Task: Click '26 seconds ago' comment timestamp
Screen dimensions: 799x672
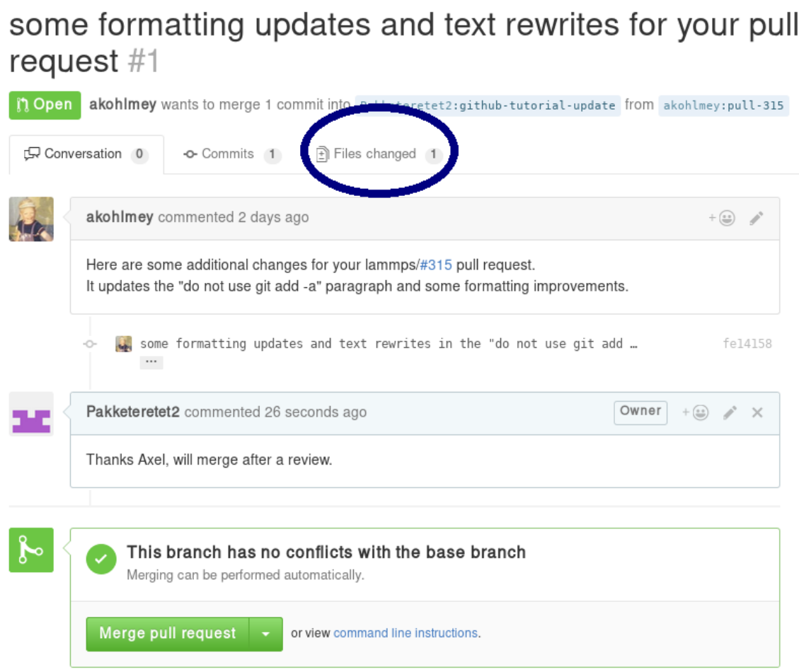Action: pyautogui.click(x=316, y=412)
